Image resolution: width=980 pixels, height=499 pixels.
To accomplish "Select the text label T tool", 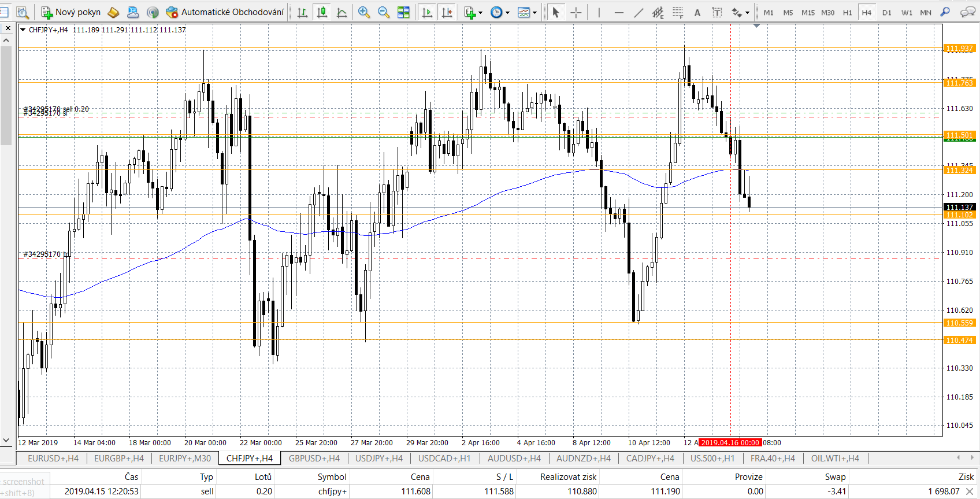I will click(x=717, y=12).
